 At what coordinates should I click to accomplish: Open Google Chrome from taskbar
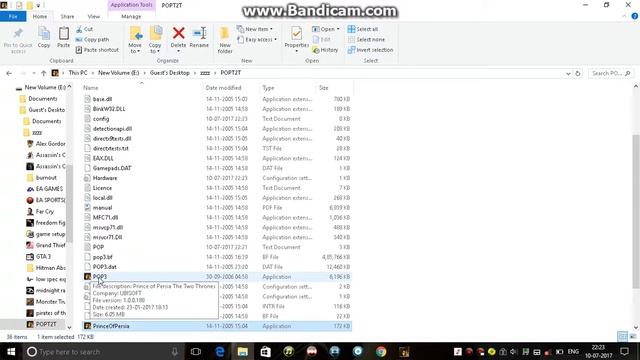(381, 351)
